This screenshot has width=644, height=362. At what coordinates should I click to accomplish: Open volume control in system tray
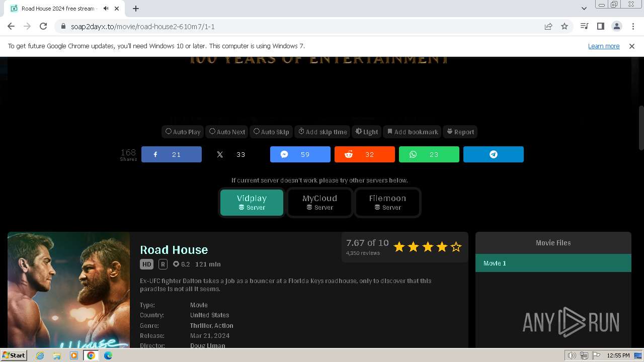pos(572,355)
